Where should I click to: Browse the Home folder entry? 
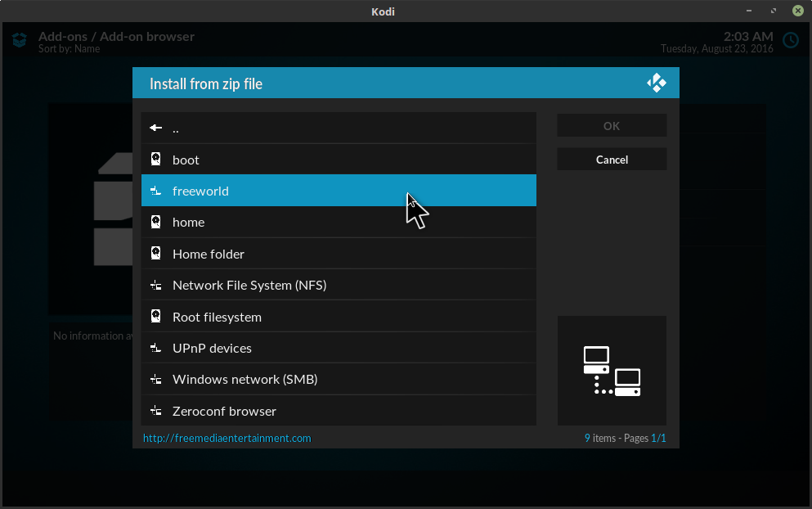point(339,254)
